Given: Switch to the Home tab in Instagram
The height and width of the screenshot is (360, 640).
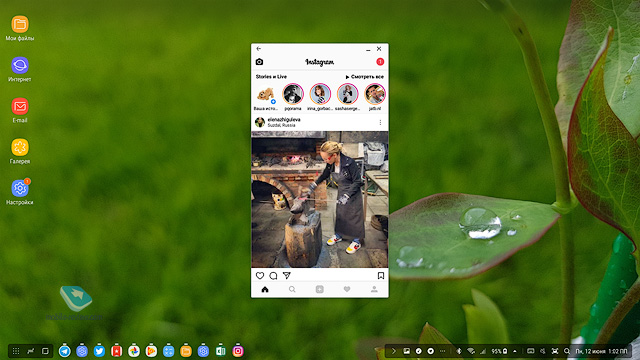Looking at the screenshot, I should pos(265,289).
